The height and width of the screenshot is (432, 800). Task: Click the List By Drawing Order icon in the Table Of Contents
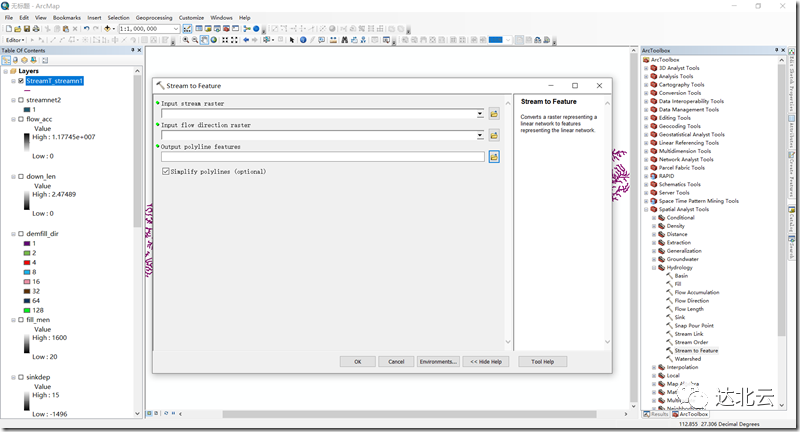(x=6, y=60)
